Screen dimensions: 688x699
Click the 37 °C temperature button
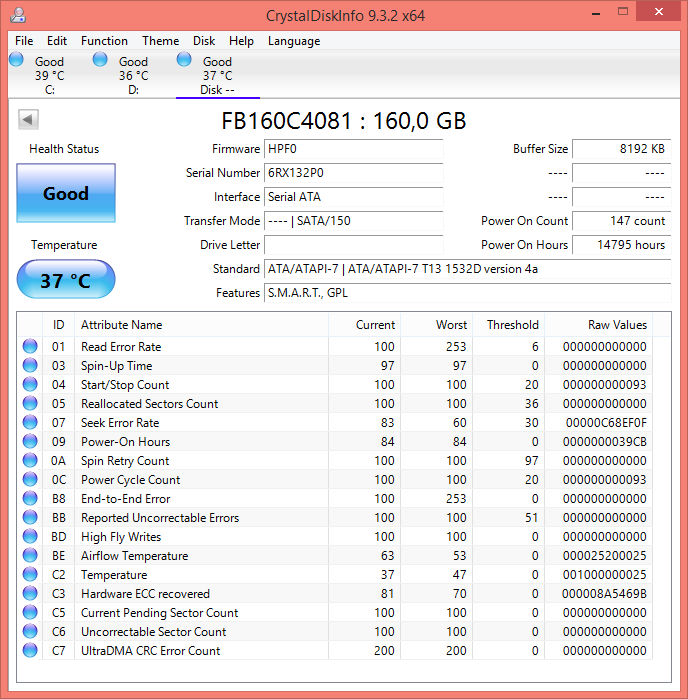[66, 280]
